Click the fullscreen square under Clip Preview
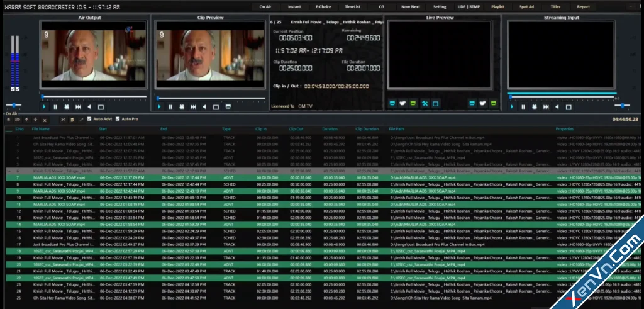The height and width of the screenshot is (309, 644). [x=216, y=107]
